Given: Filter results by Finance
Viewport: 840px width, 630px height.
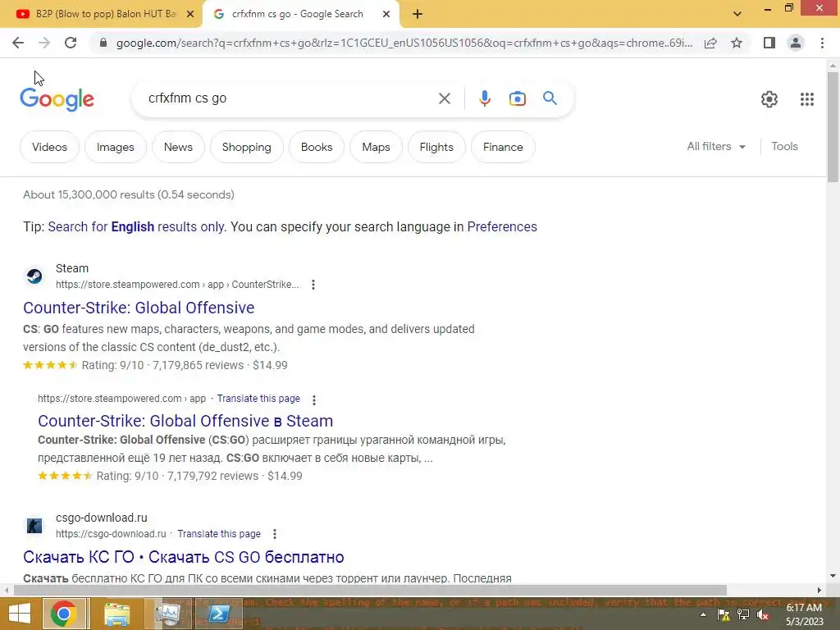Looking at the screenshot, I should tap(503, 147).
